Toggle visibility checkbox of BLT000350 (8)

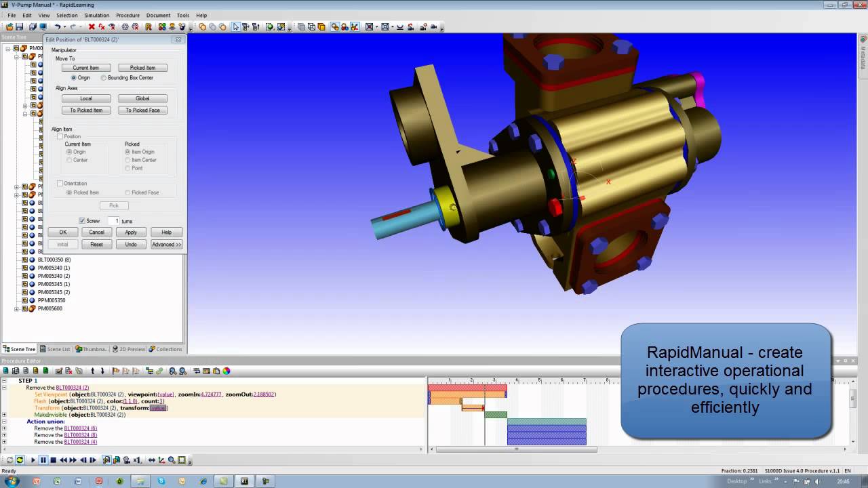coord(24,260)
